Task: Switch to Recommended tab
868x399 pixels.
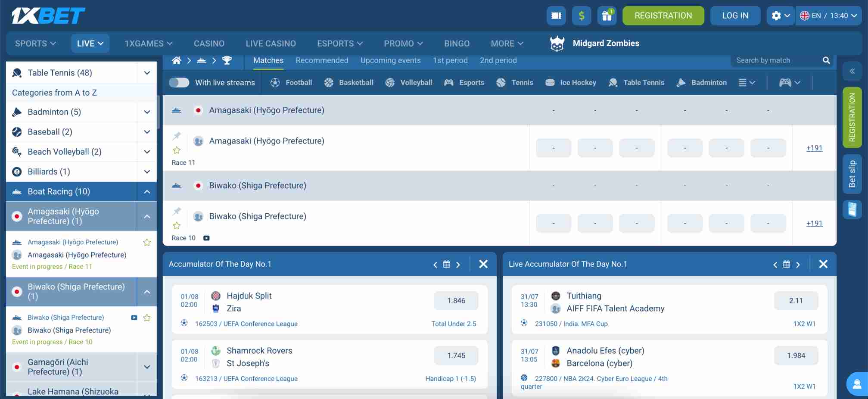Action: (322, 61)
